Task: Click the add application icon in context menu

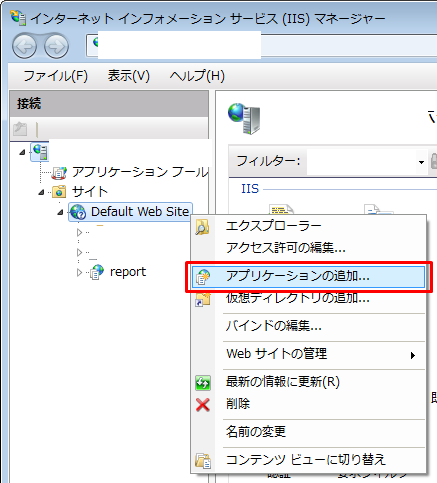Action: coord(203,277)
